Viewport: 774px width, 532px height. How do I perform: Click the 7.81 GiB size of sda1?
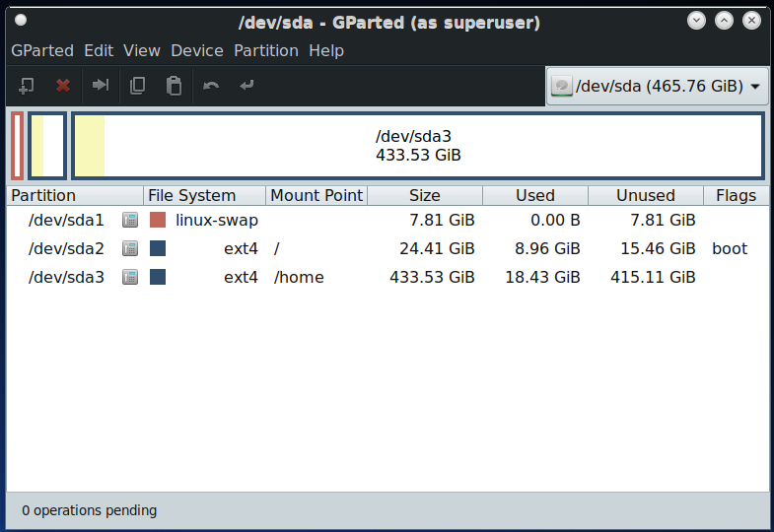point(442,220)
